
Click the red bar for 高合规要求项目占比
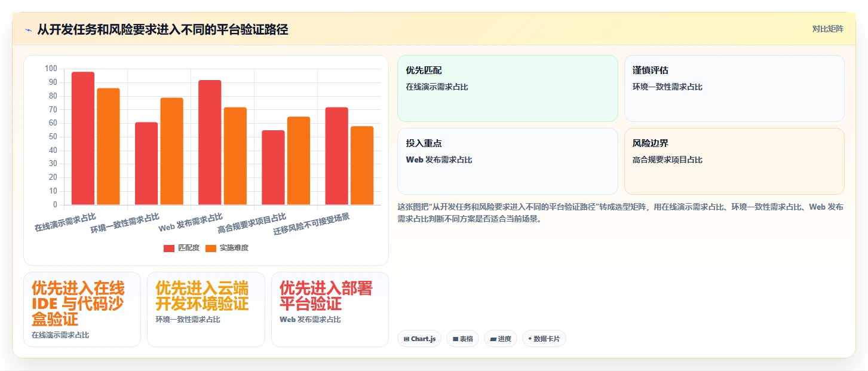coord(273,167)
